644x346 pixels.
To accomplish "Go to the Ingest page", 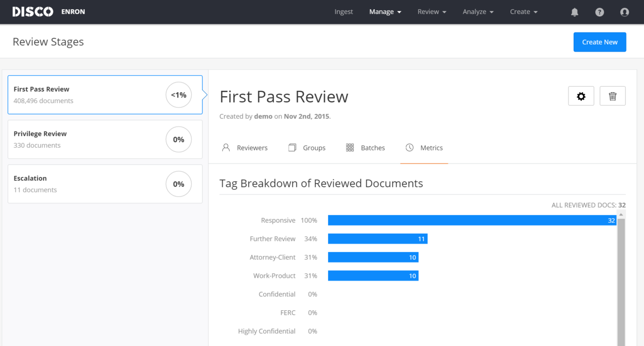I will (x=344, y=12).
